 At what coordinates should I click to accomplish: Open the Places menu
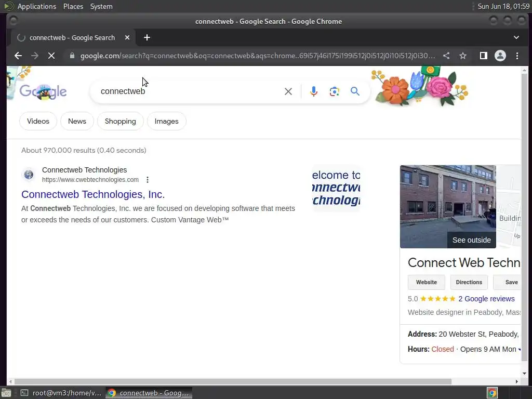(73, 6)
